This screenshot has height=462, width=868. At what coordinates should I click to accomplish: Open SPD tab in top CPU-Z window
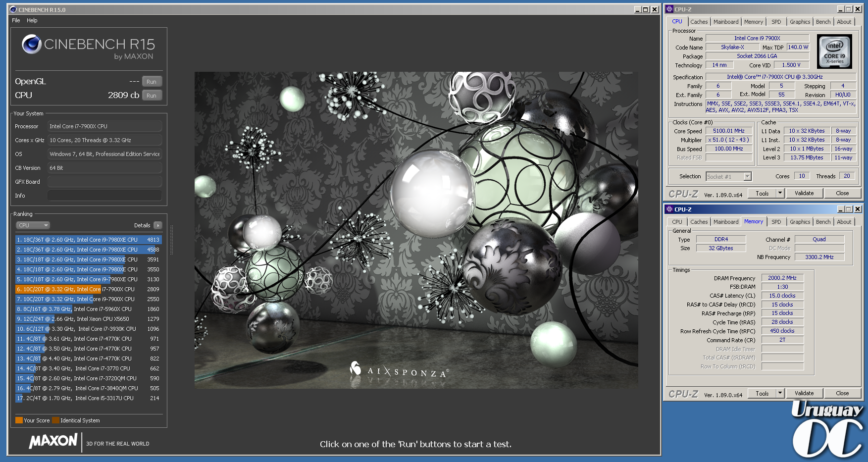click(x=776, y=22)
